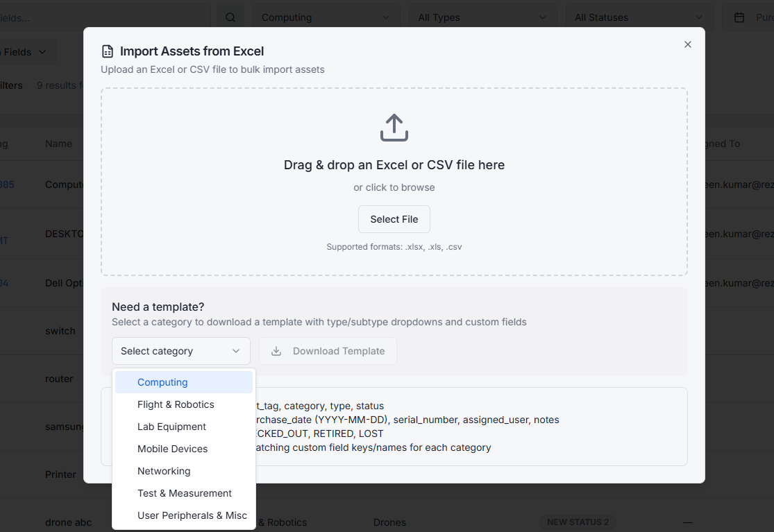Click the 'Drones' type cell in bottom row
This screenshot has height=532, width=774.
(389, 522)
